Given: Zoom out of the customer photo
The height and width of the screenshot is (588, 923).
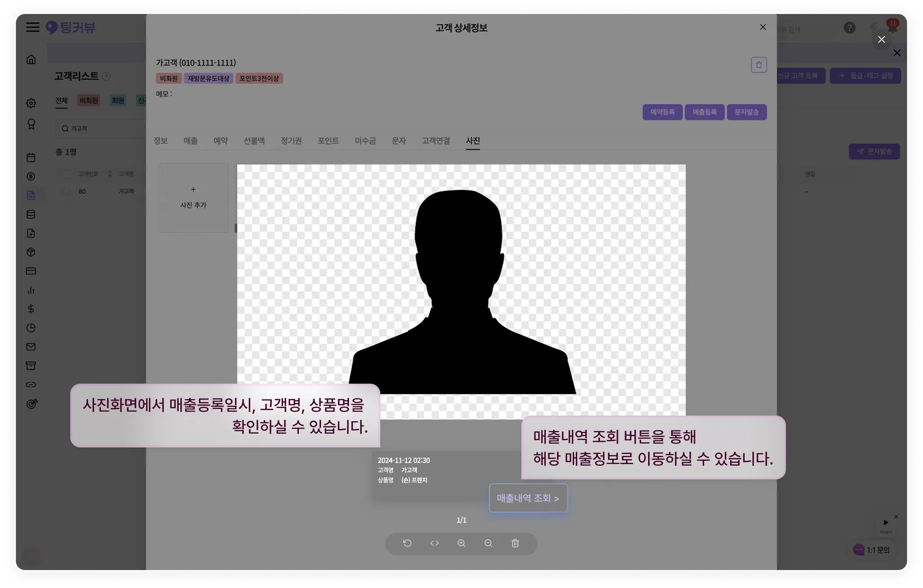Looking at the screenshot, I should click(x=488, y=543).
